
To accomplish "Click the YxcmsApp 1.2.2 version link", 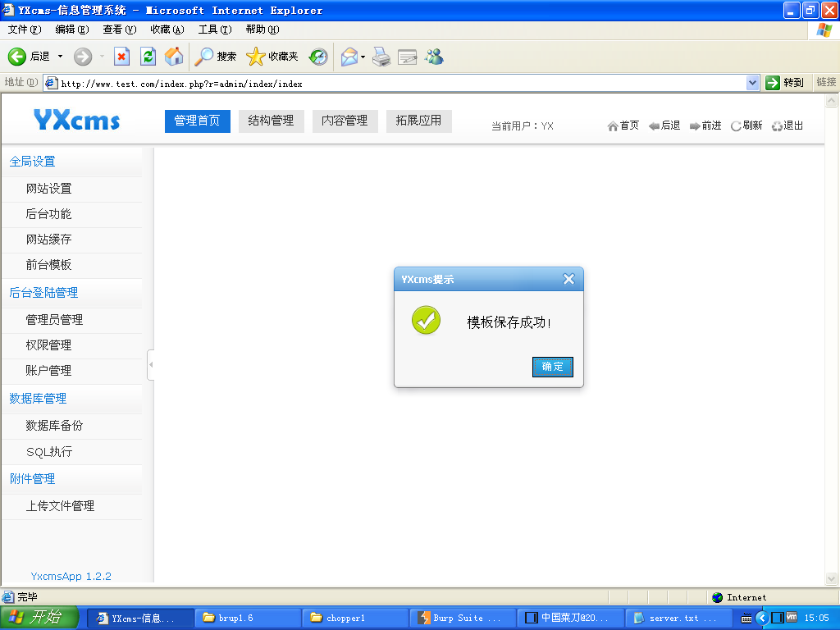I will pos(71,577).
